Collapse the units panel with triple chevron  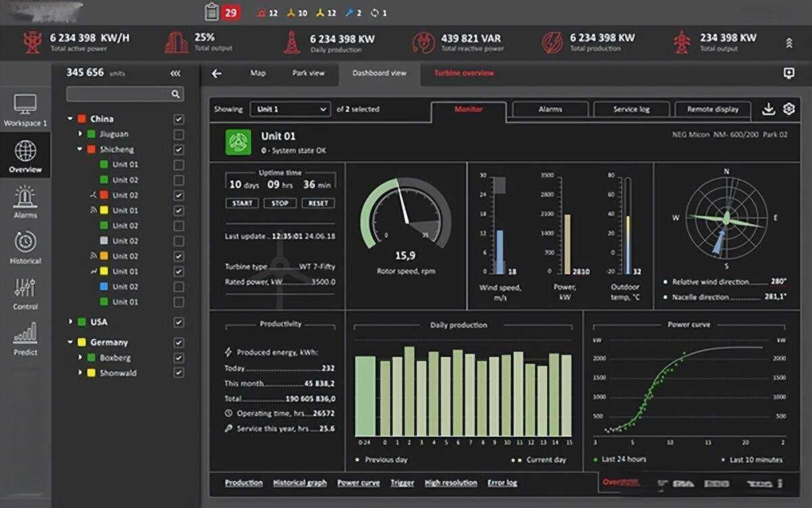click(x=175, y=73)
